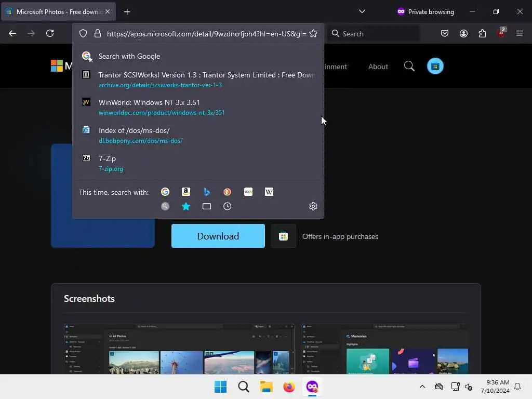Close the Microsoft Photos tab
Screen dimensions: 532x399
108,11
